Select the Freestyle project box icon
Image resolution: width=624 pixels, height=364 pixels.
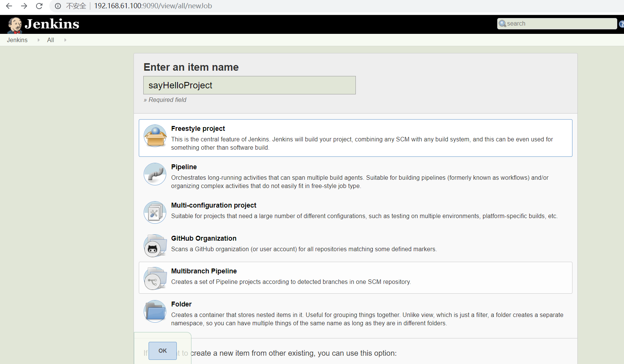[155, 136]
